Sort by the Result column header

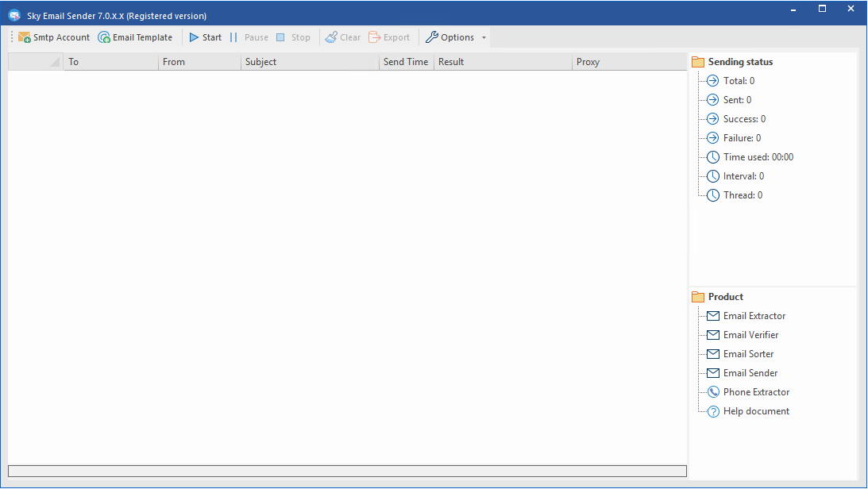pos(503,62)
